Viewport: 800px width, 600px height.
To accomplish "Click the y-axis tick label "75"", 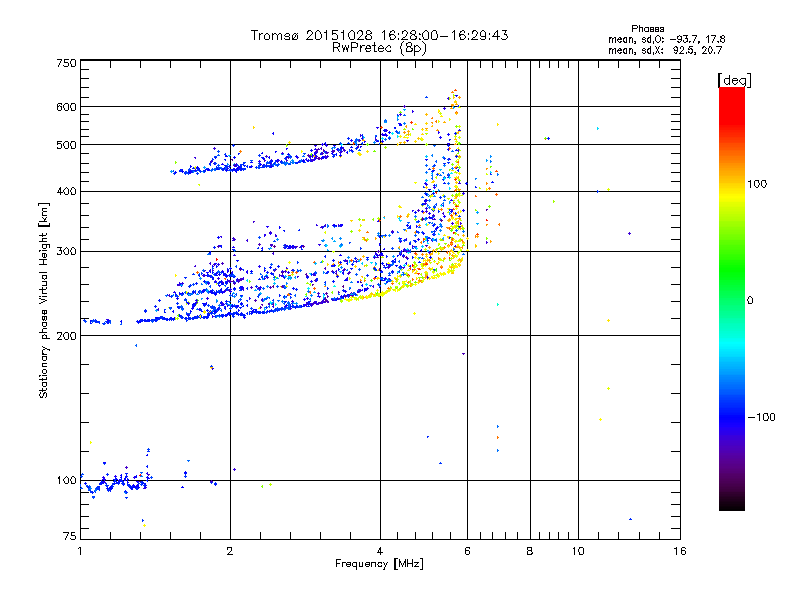I will click(x=70, y=536).
